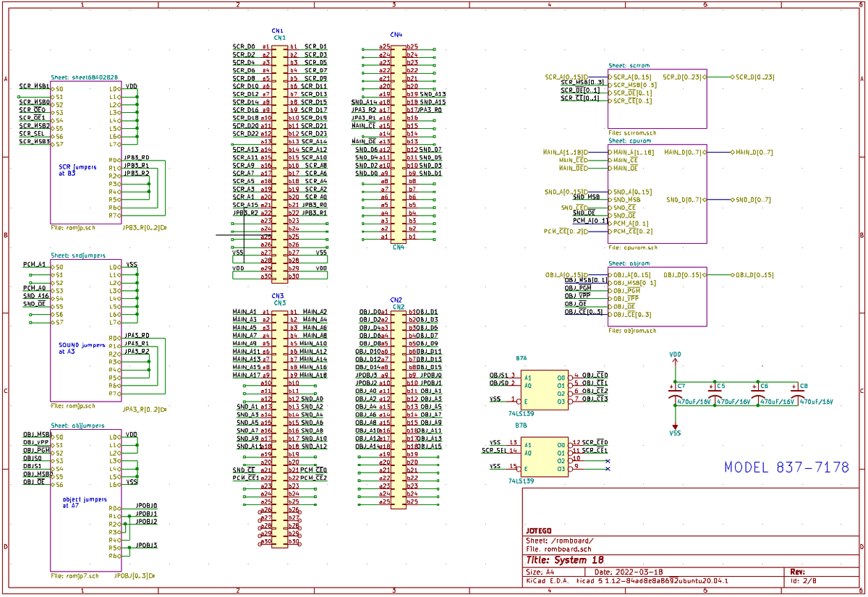
Task: Click the JPA3_R[0..2] bus label
Action: (x=144, y=410)
